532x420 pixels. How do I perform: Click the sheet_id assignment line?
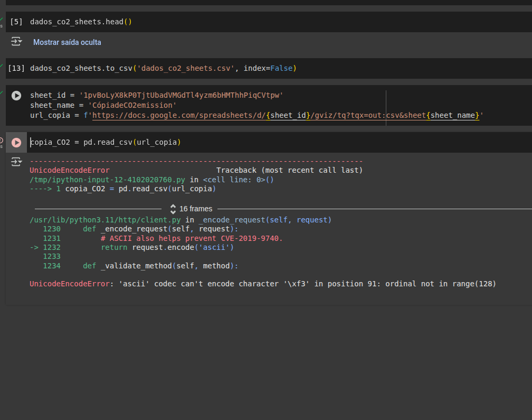[x=156, y=96]
